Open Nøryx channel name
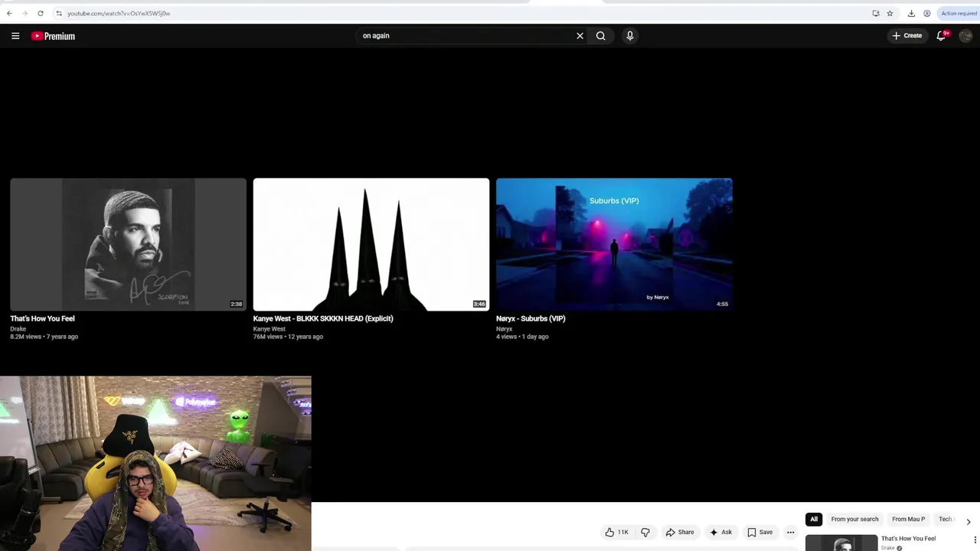 point(504,329)
